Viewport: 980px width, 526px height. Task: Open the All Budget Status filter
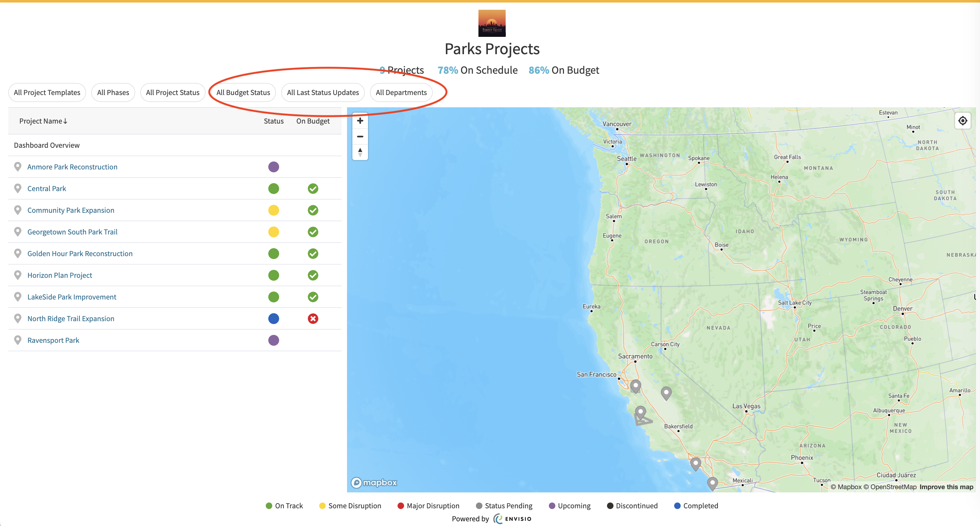click(x=243, y=92)
